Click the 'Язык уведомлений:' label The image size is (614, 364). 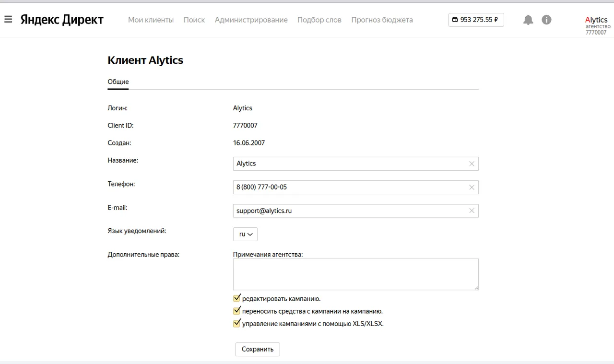coord(137,231)
